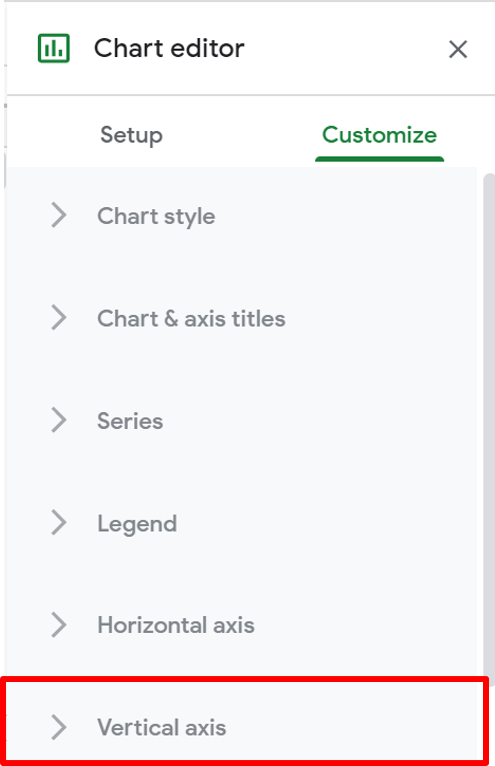Switch to the Setup tab

pyautogui.click(x=131, y=135)
